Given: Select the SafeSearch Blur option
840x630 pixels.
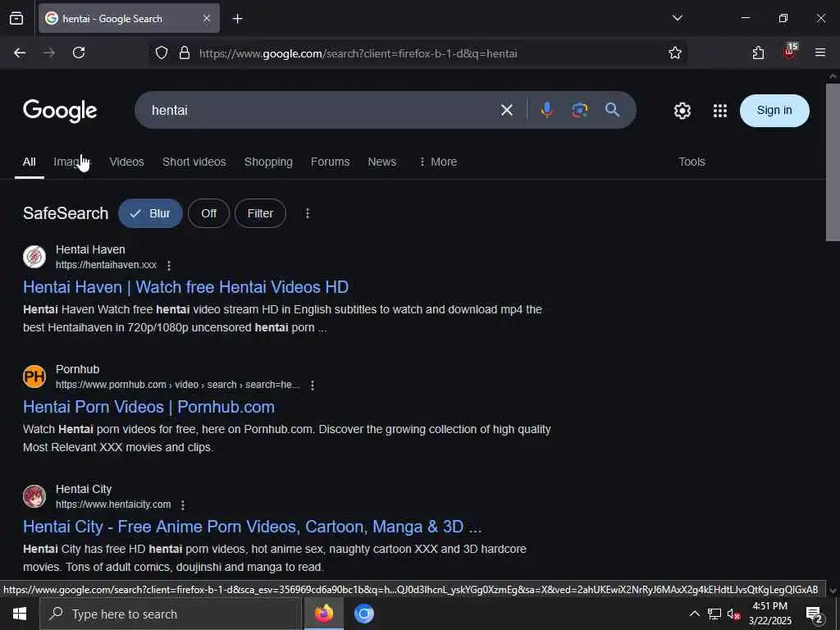Looking at the screenshot, I should pyautogui.click(x=151, y=213).
